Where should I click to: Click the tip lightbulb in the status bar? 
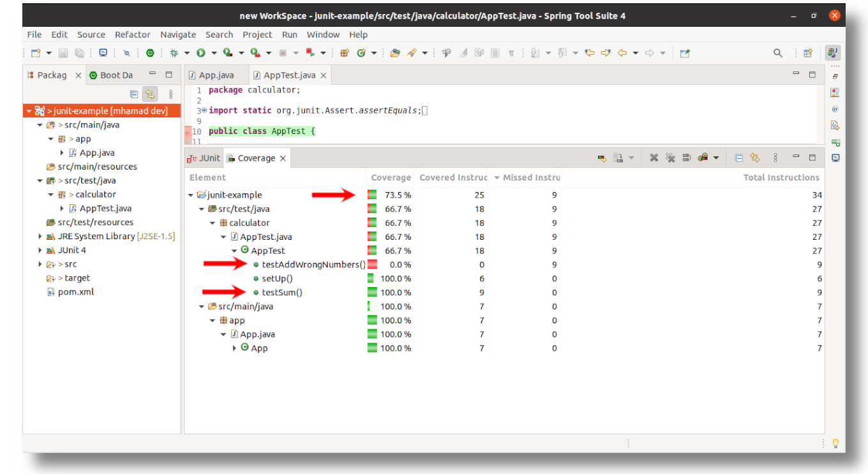(835, 443)
